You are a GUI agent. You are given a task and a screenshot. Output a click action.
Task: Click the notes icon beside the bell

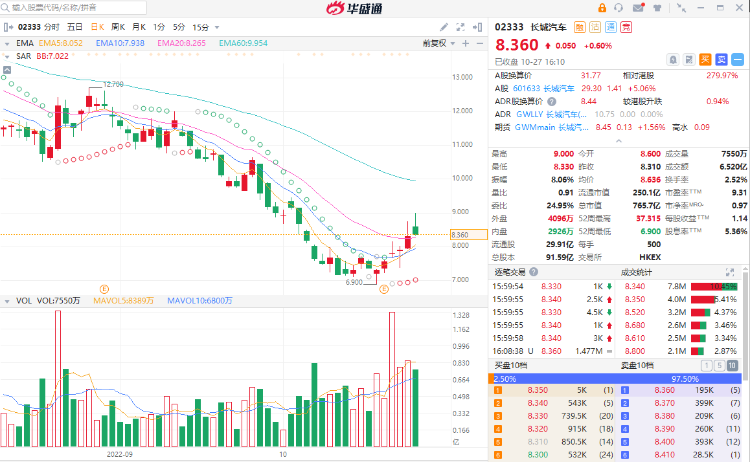(x=689, y=60)
